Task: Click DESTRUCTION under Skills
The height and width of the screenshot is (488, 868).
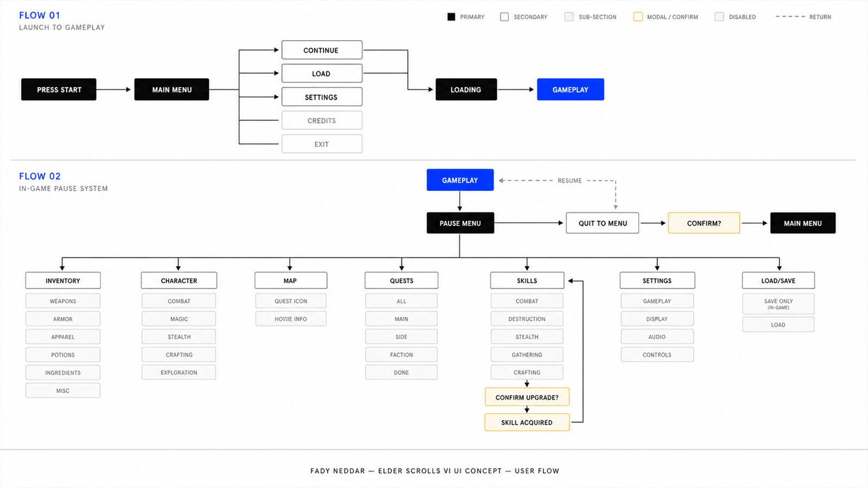Action: pyautogui.click(x=527, y=319)
